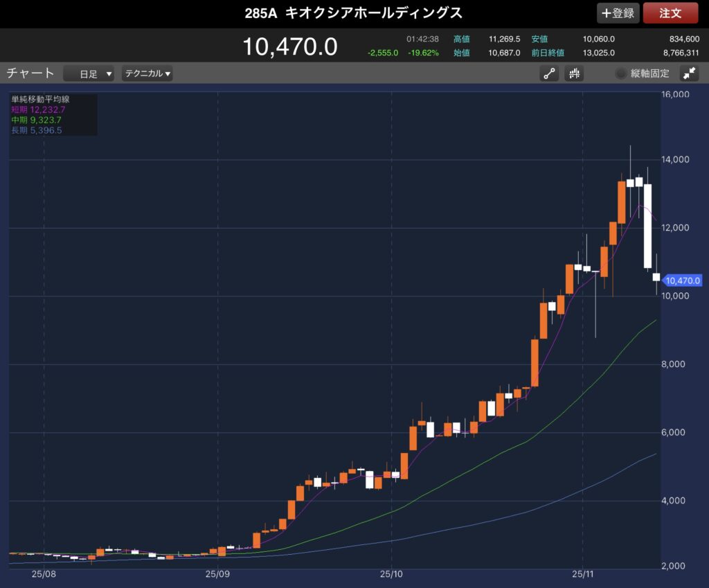
Task: Click the blue 10,470.0 price tag on axis
Action: (683, 280)
